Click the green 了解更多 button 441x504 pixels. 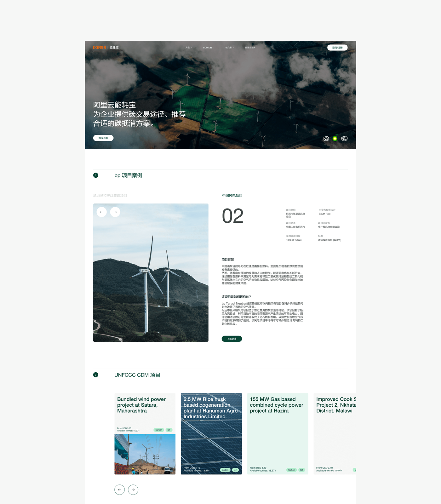tap(232, 339)
